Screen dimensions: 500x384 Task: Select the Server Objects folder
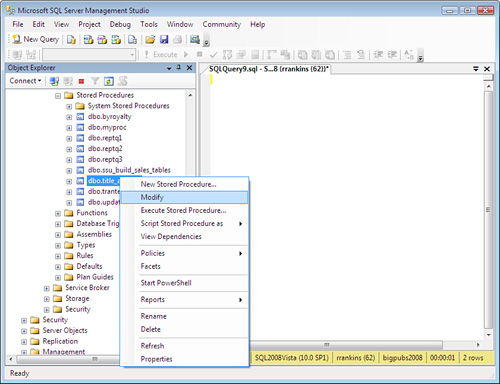point(65,330)
